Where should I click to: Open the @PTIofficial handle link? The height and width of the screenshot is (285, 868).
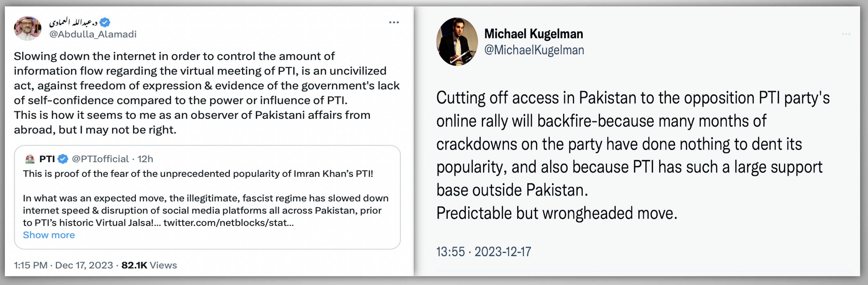[100, 159]
